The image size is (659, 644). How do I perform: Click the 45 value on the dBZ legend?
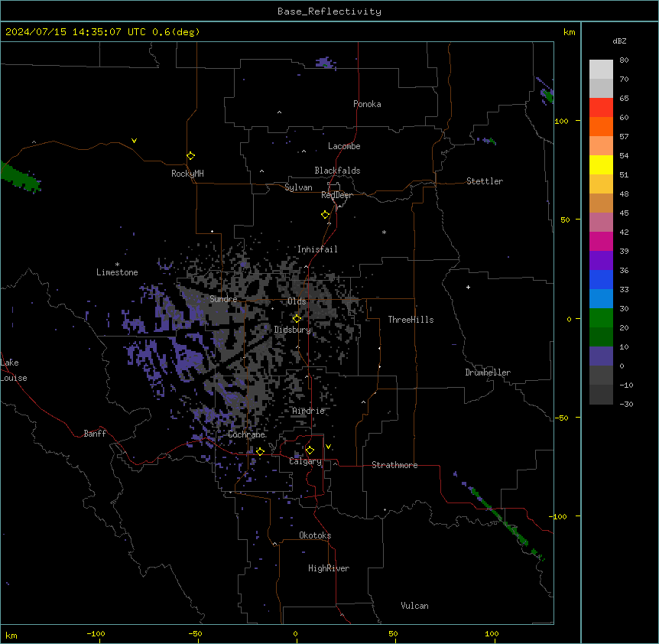click(x=624, y=213)
